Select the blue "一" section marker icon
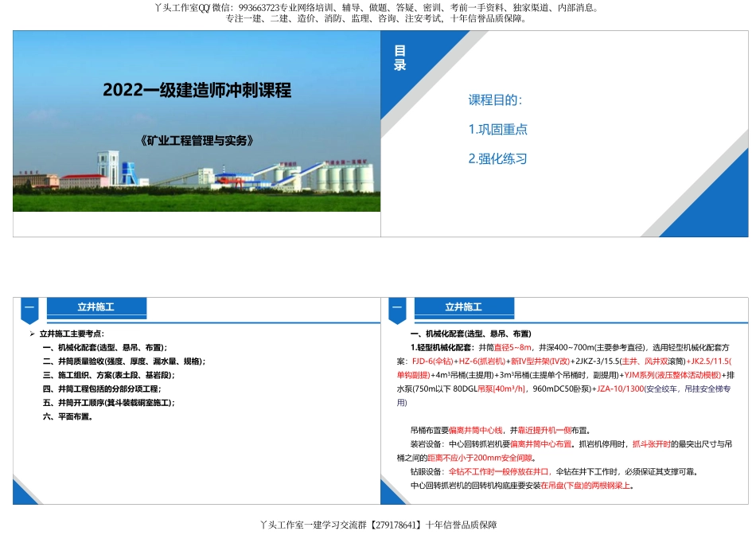 (x=30, y=307)
